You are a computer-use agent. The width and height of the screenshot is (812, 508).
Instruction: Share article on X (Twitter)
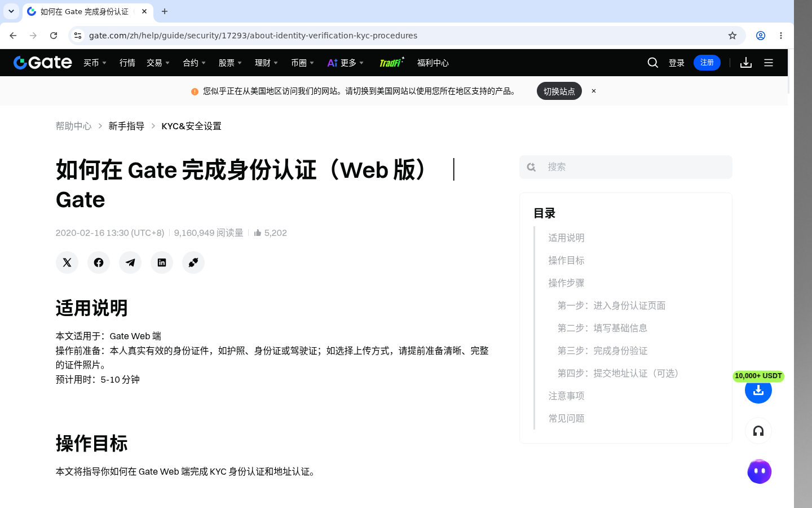pos(67,262)
